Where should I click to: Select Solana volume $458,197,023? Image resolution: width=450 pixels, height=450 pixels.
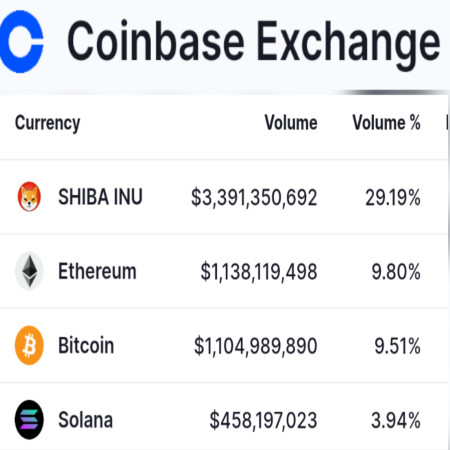click(263, 420)
